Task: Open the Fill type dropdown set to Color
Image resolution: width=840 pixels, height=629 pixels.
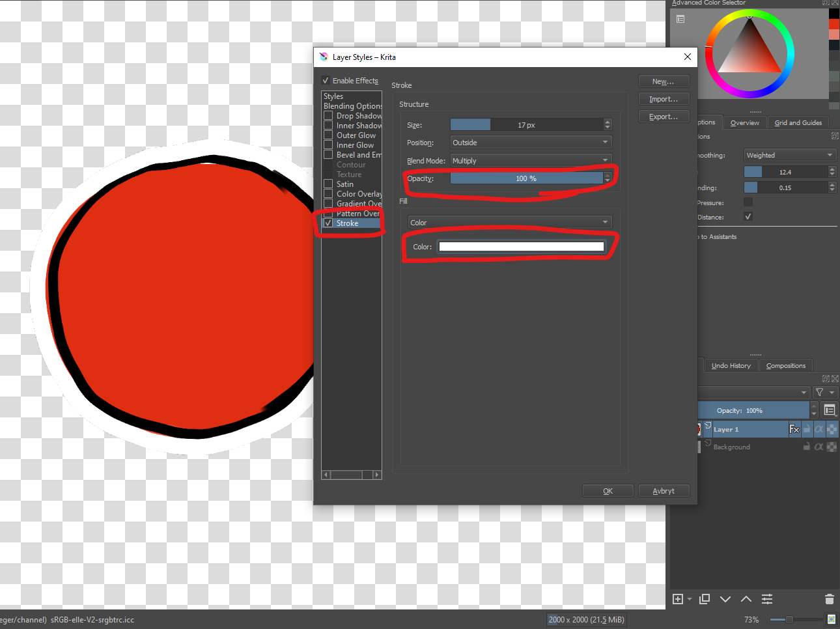Action: click(x=510, y=223)
